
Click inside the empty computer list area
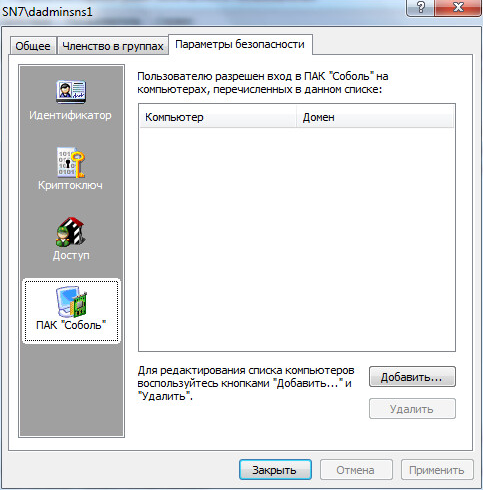[x=297, y=239]
